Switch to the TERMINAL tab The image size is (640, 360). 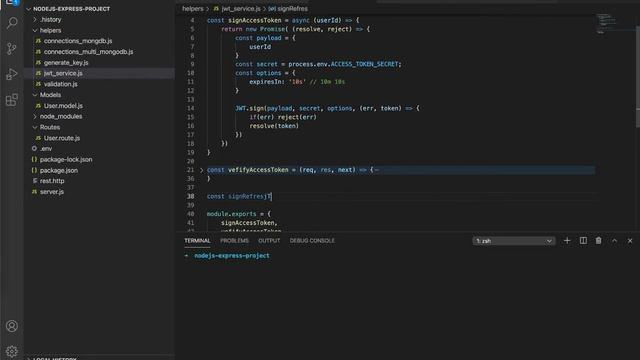point(197,241)
